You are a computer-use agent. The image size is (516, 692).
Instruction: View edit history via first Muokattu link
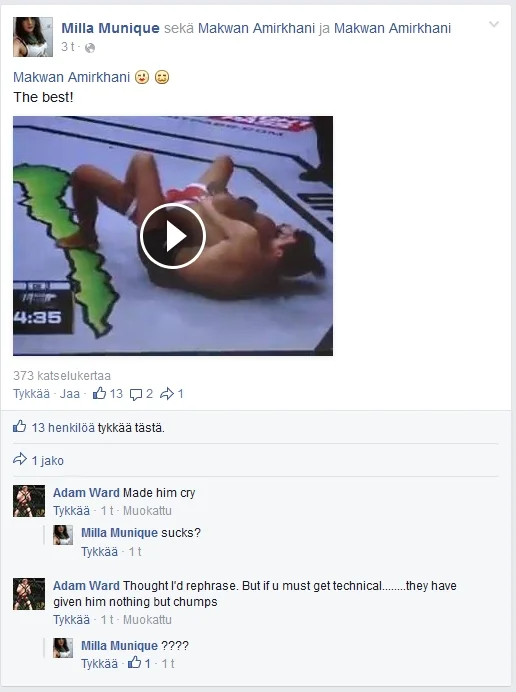click(x=147, y=511)
